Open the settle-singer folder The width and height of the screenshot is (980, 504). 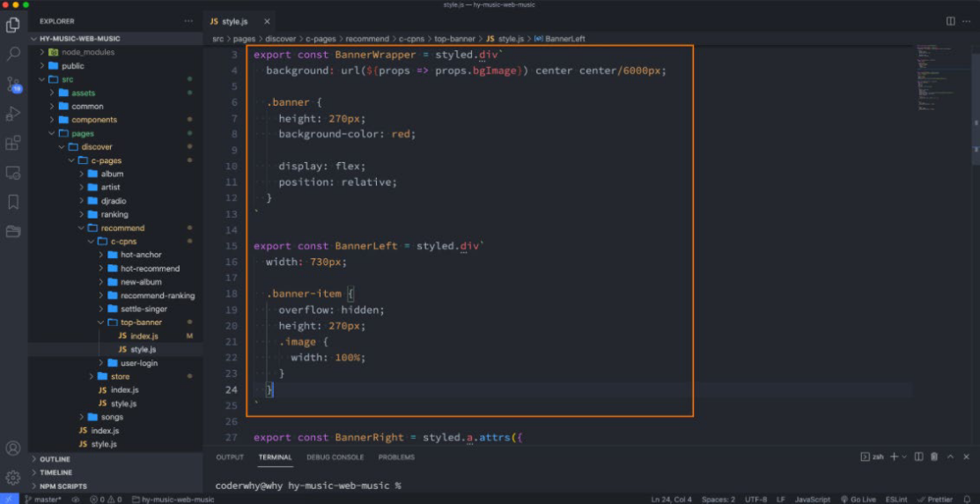click(x=115, y=309)
